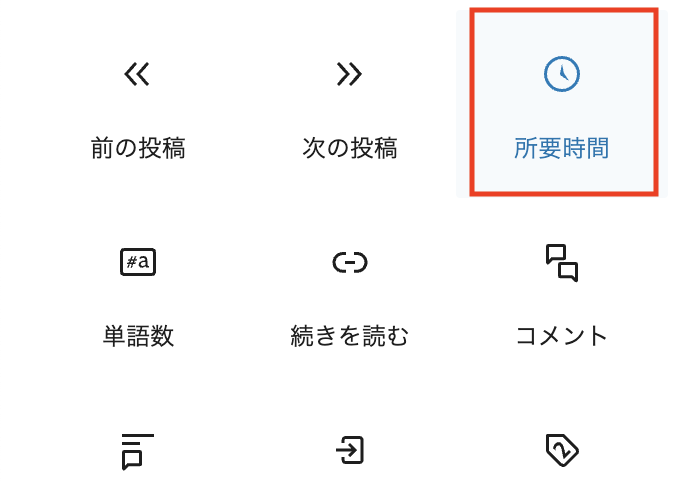Click the コメント label
The height and width of the screenshot is (482, 692).
[x=561, y=336]
